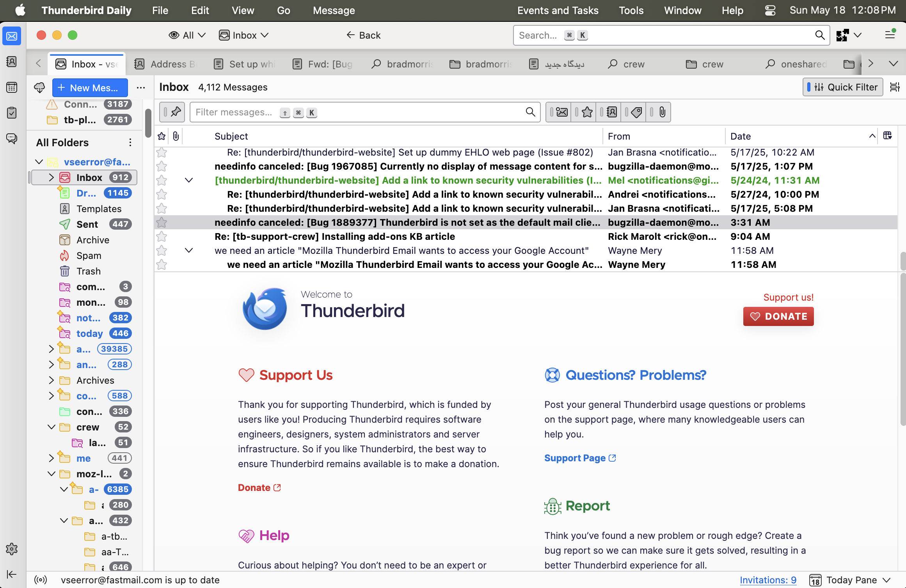Collapse thunderbird-website security vulnerabilities thread
906x588 pixels.
pyautogui.click(x=189, y=180)
